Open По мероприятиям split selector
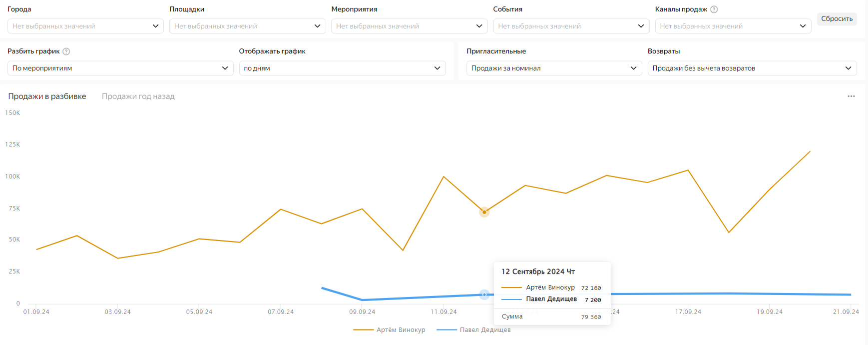The height and width of the screenshot is (345, 868). point(120,68)
